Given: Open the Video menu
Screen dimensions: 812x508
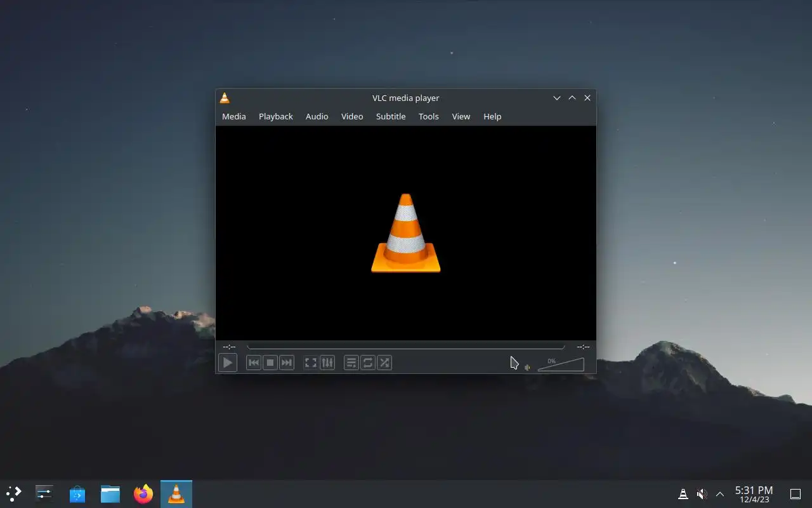Looking at the screenshot, I should (352, 116).
